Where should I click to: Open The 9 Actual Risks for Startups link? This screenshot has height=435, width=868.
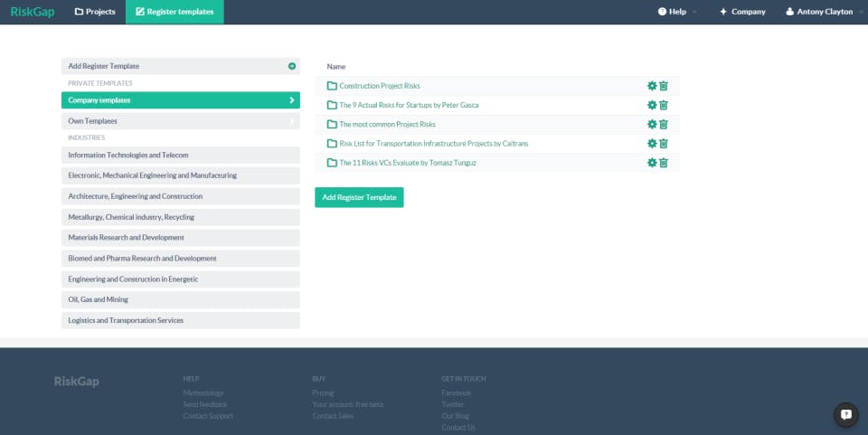pos(409,105)
